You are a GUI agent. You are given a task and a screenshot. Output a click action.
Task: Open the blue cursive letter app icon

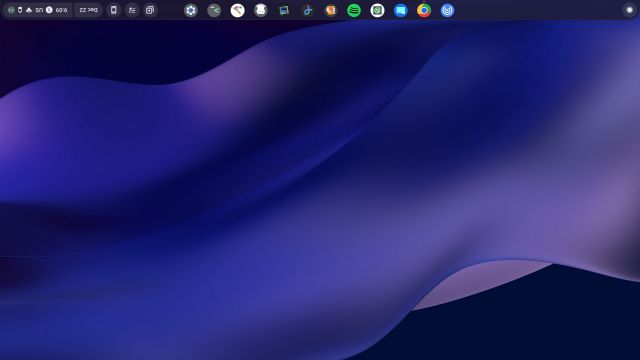pos(307,10)
